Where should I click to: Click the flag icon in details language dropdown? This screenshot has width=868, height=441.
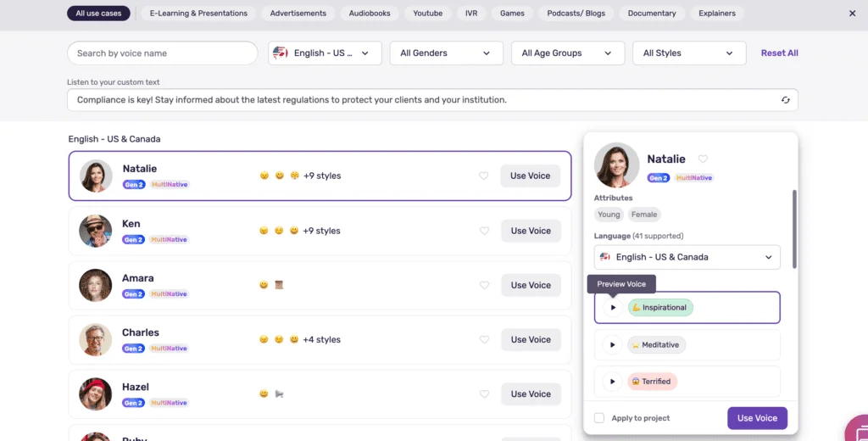(605, 257)
